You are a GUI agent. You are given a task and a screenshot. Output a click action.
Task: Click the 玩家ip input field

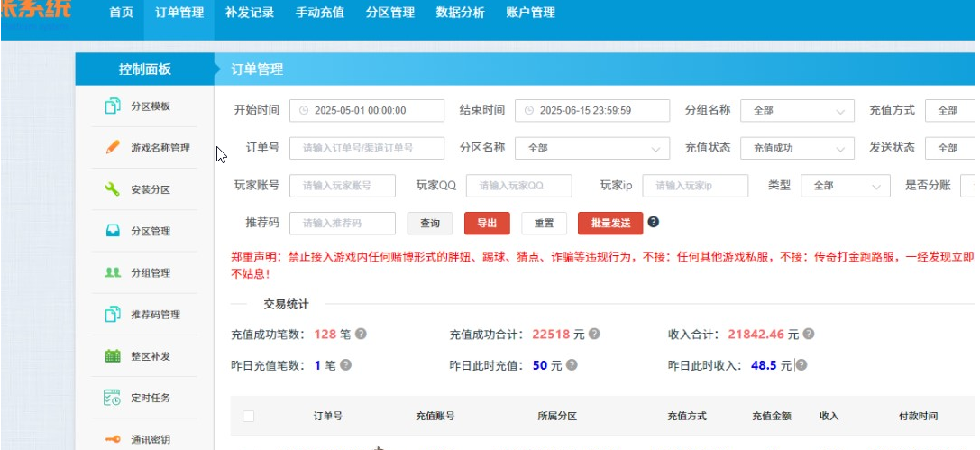coord(695,186)
